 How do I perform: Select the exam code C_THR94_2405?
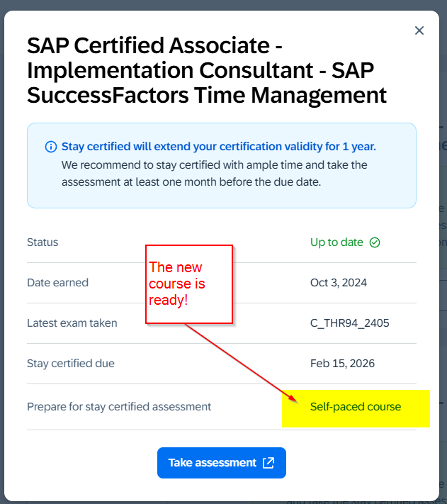click(x=349, y=323)
